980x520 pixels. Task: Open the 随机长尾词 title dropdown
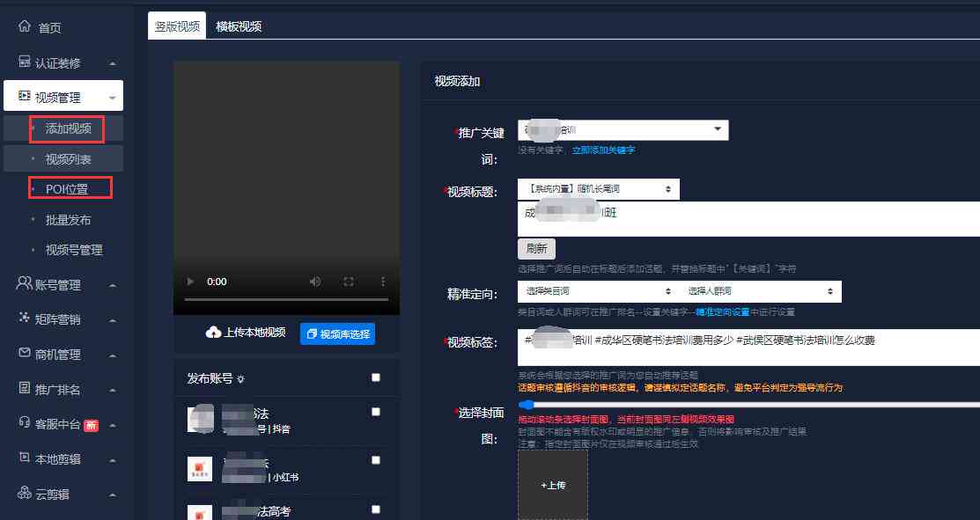(x=599, y=188)
